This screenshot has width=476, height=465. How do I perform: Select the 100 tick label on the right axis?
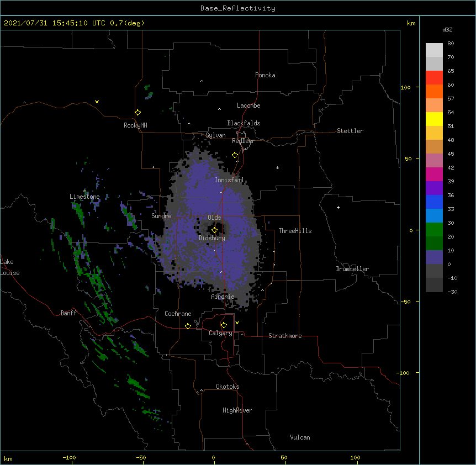[405, 87]
